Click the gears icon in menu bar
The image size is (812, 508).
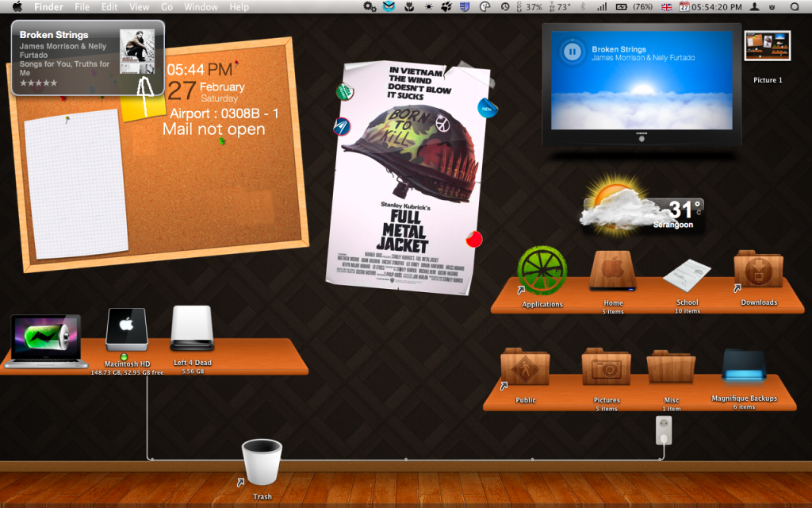point(370,6)
